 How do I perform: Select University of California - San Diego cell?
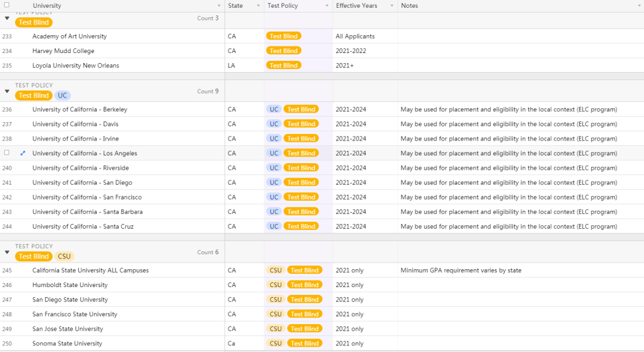[x=128, y=183]
